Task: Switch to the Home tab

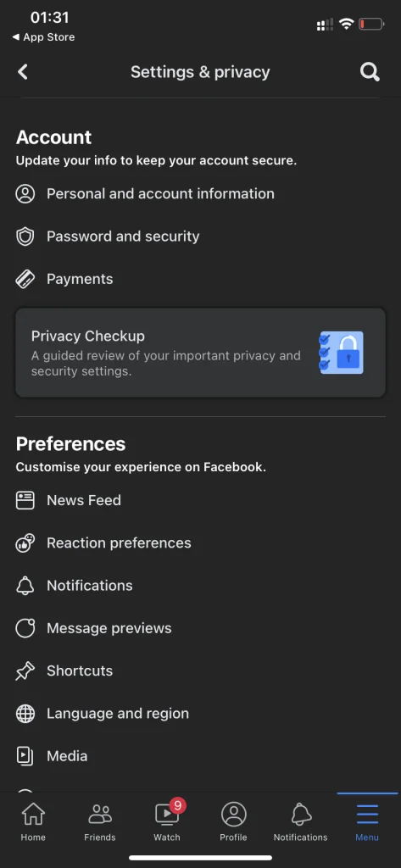Action: 33,821
